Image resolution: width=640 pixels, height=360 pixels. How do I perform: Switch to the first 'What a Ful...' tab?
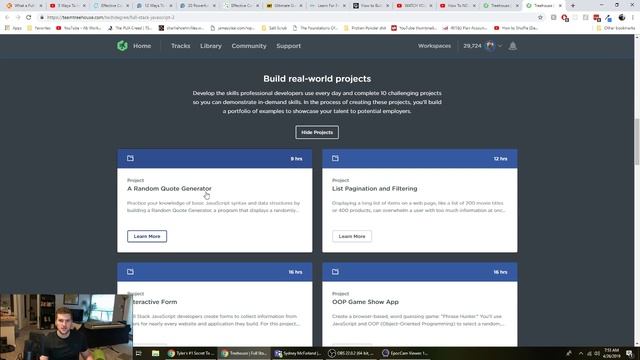pyautogui.click(x=24, y=6)
